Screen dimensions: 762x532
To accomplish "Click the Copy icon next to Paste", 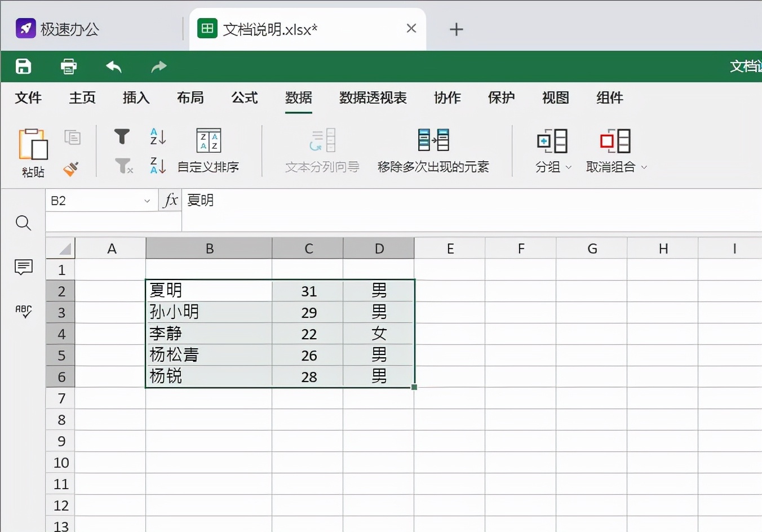I will (x=72, y=137).
